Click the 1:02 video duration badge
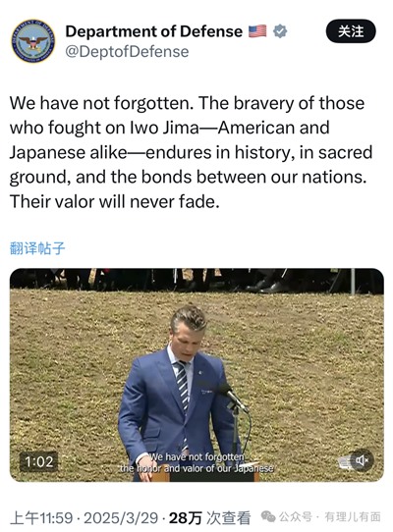The image size is (393, 532). pos(38,461)
